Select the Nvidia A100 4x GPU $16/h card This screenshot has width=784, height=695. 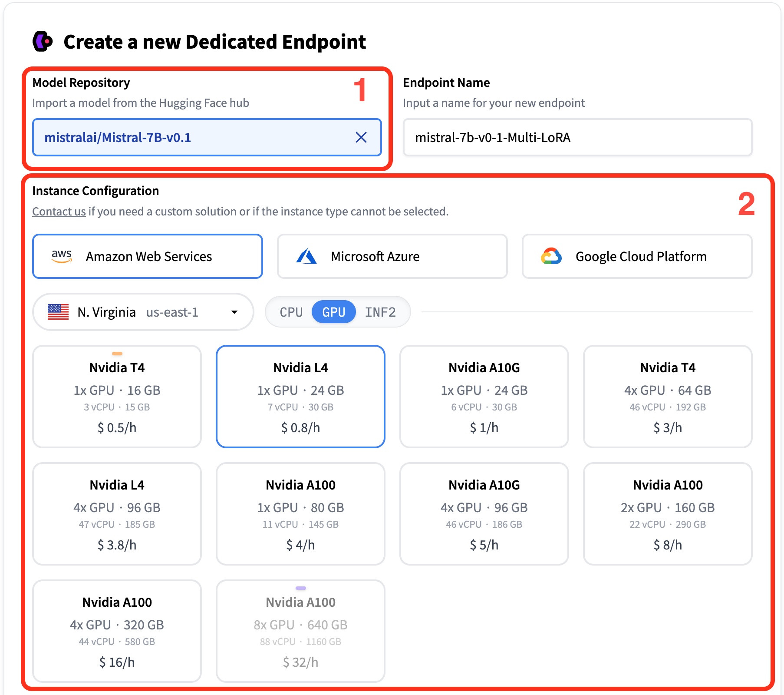pyautogui.click(x=117, y=631)
